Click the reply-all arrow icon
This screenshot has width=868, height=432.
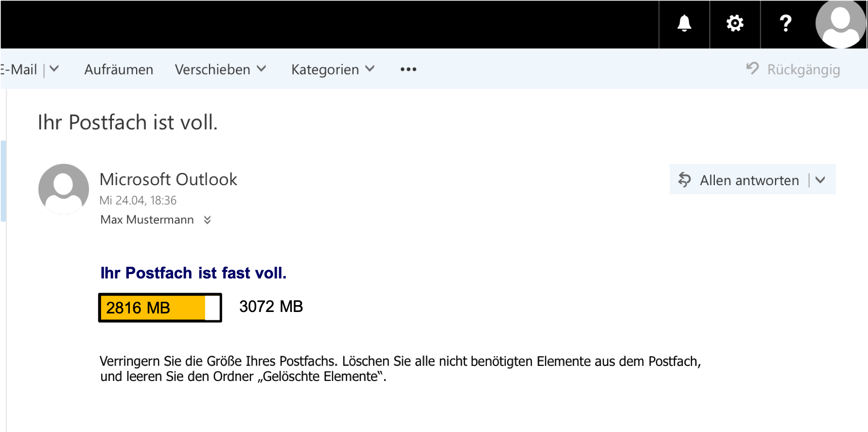(x=685, y=180)
